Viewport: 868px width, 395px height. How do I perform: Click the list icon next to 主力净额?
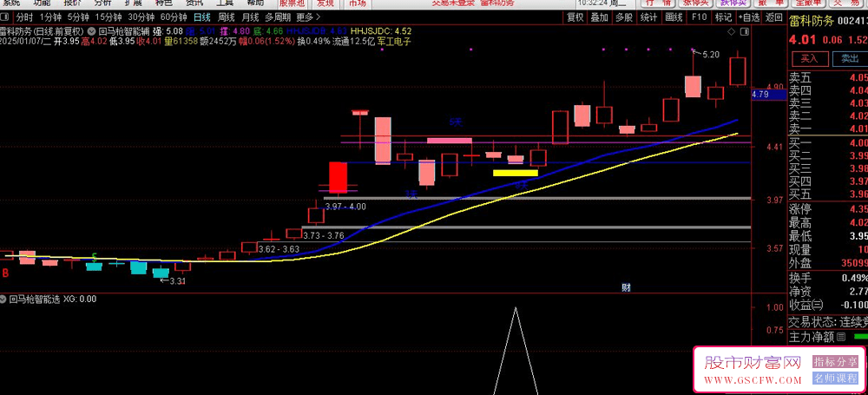pos(841,336)
